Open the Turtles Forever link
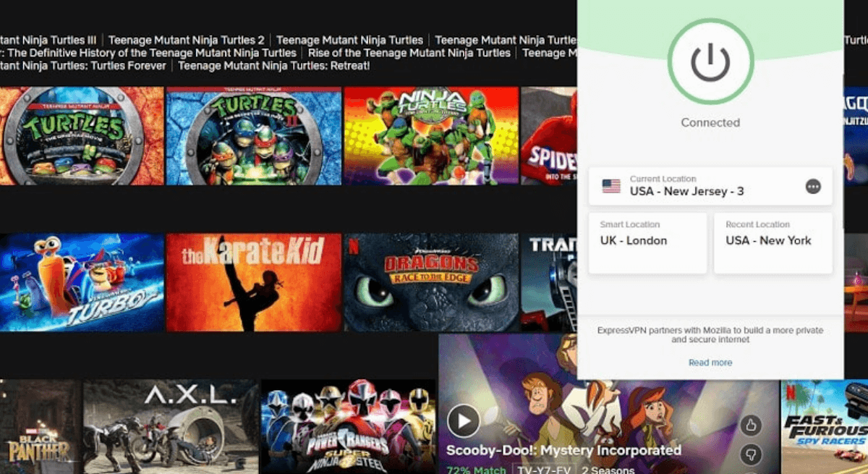The image size is (868, 474). (83, 66)
